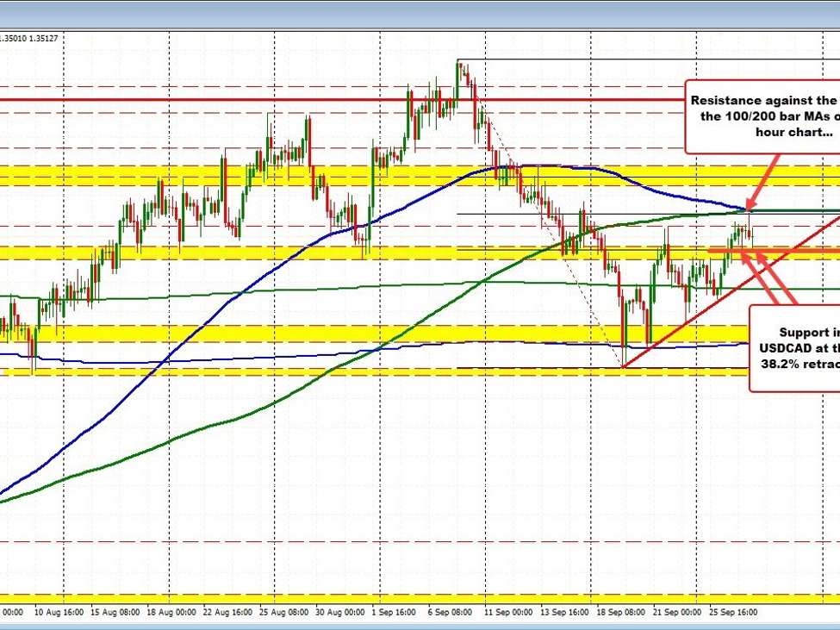Click the 25 Sep 16:00 time label

pos(732,612)
